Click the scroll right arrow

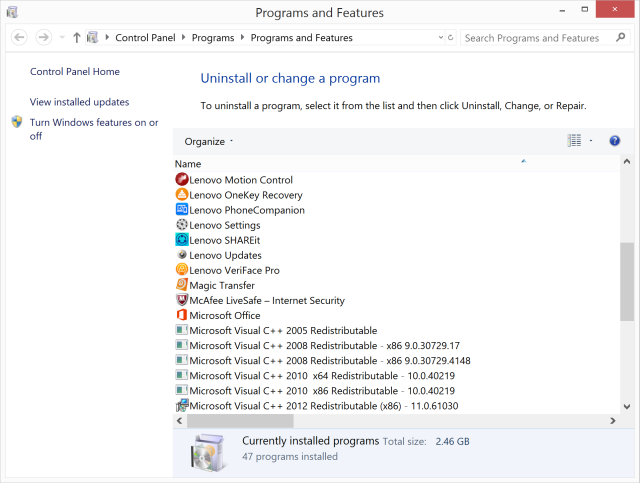tap(613, 421)
